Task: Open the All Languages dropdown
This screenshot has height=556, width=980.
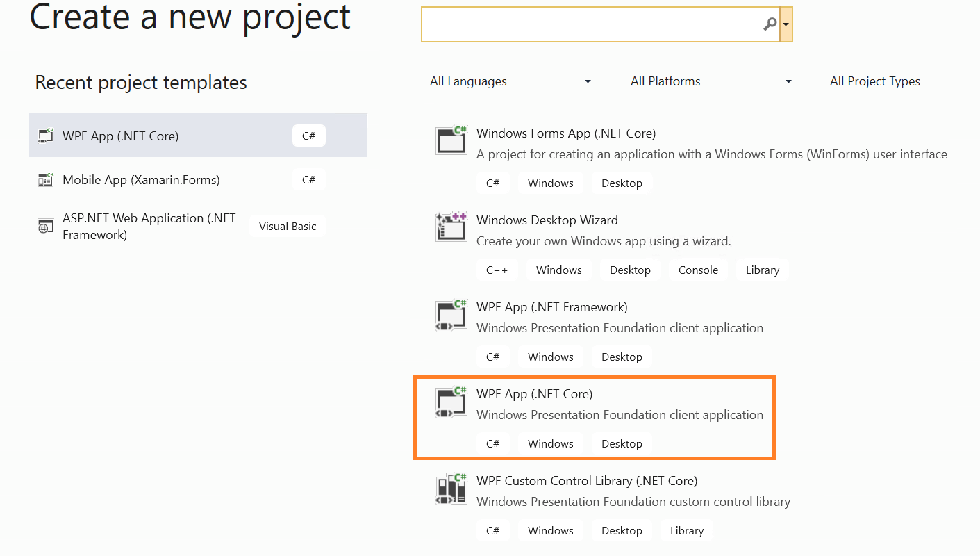Action: pos(510,81)
